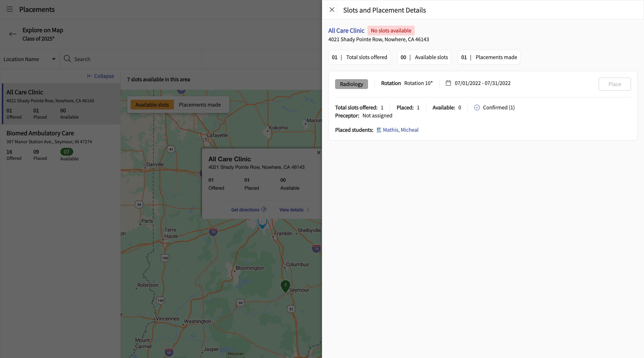Open the Location Name dropdown

coord(30,59)
